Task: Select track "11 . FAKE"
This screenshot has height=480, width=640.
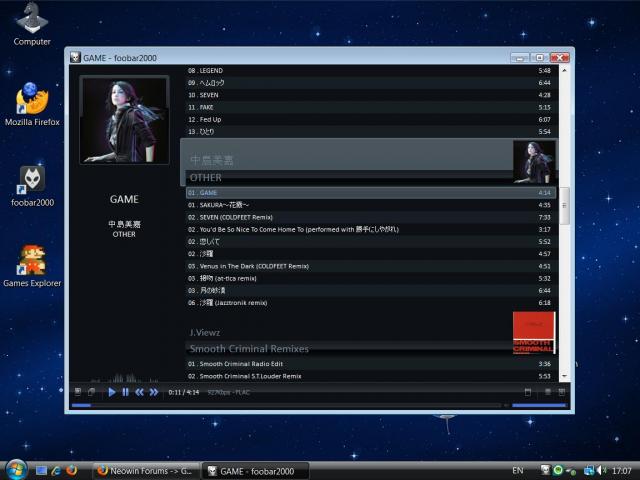Action: click(x=369, y=107)
